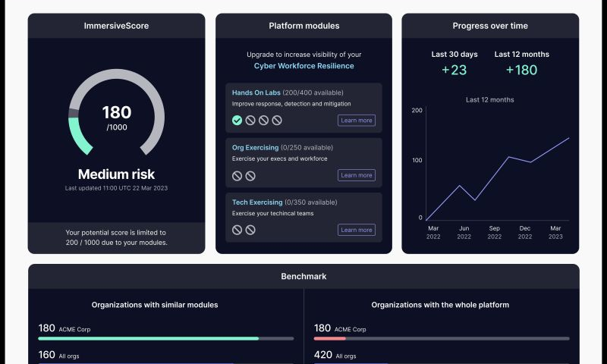This screenshot has height=364, width=607.
Task: Open the Cyber Workforce Resilience link
Action: tap(303, 66)
